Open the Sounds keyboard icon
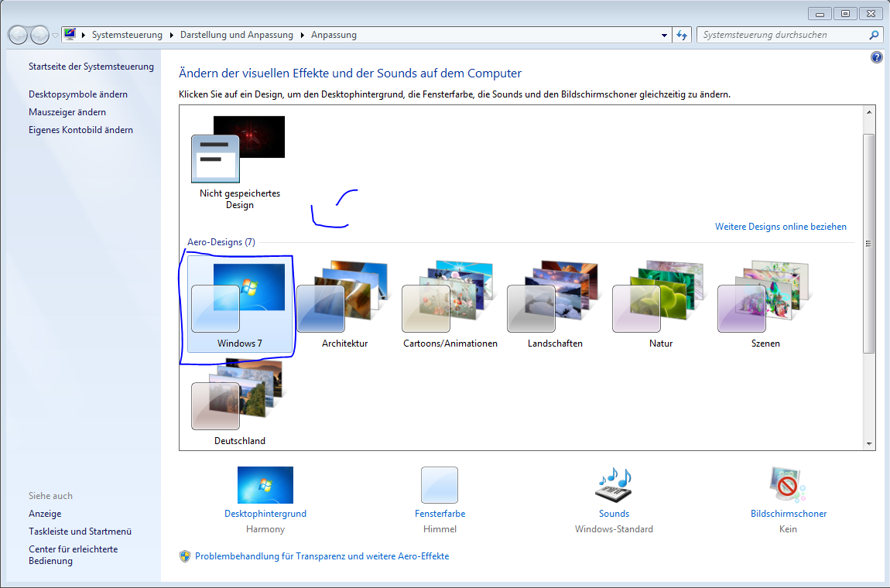 [614, 485]
